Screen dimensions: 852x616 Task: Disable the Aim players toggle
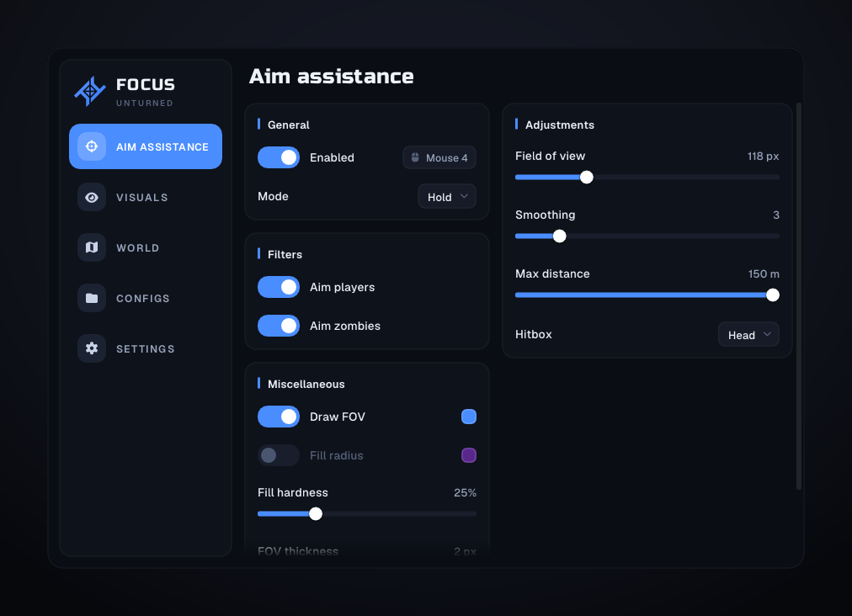[279, 287]
